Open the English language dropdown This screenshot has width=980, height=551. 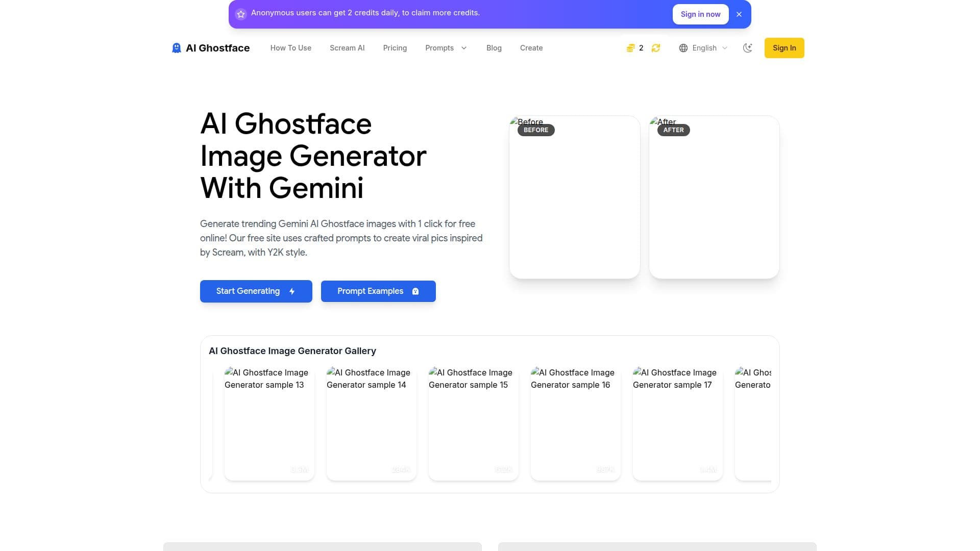pos(703,48)
